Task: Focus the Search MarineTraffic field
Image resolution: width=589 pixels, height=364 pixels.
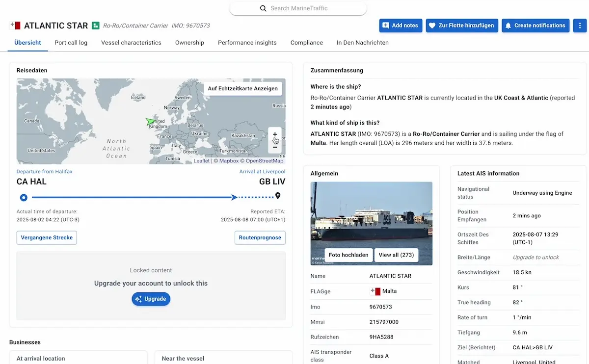Action: (298, 8)
